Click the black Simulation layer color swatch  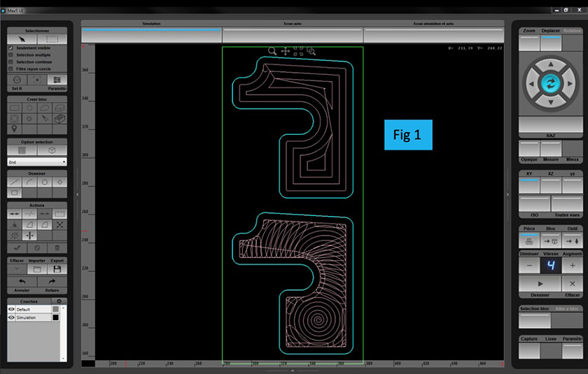point(56,317)
